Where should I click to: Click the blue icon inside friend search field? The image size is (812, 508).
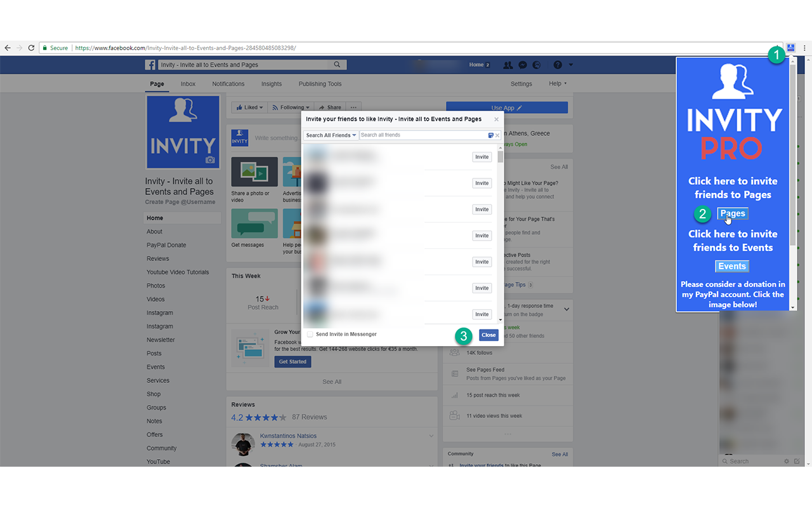coord(491,135)
